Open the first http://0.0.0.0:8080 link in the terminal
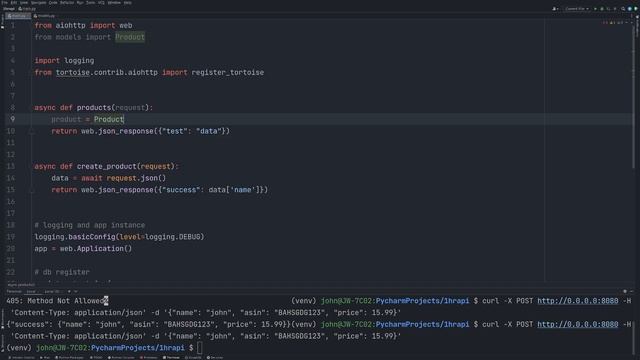Image resolution: width=640 pixels, height=360 pixels. (578, 301)
